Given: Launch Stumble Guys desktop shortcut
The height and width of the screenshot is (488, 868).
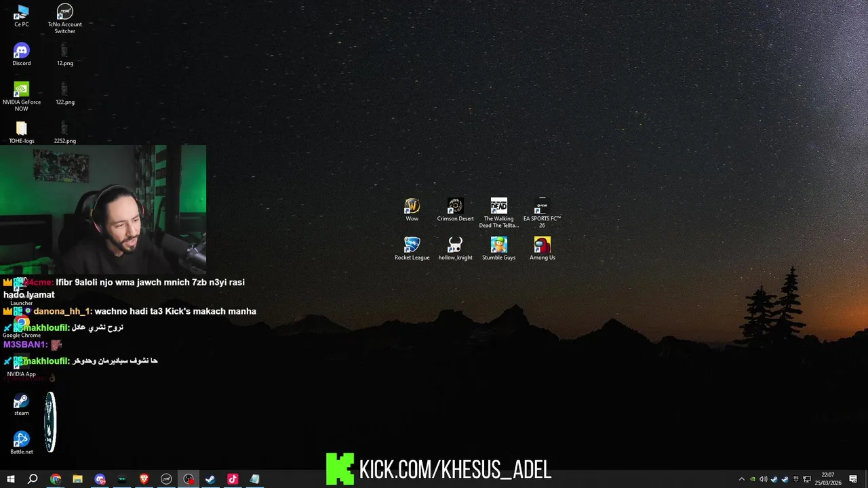Looking at the screenshot, I should pyautogui.click(x=499, y=249).
